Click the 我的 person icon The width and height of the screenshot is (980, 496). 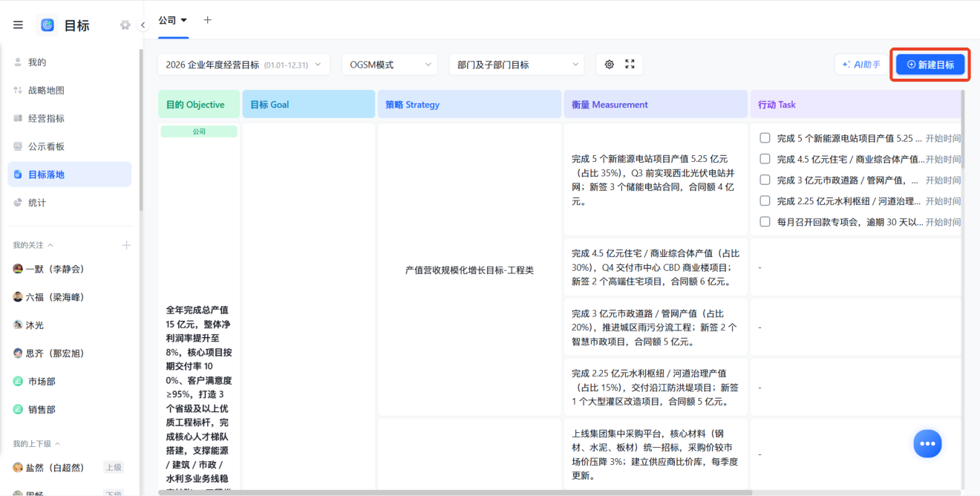click(x=18, y=62)
